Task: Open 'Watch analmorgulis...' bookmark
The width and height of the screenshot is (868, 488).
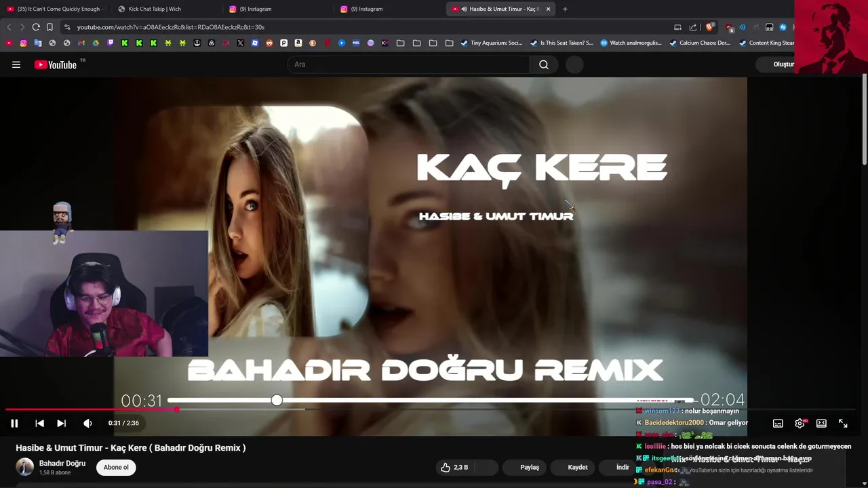Action: click(631, 43)
